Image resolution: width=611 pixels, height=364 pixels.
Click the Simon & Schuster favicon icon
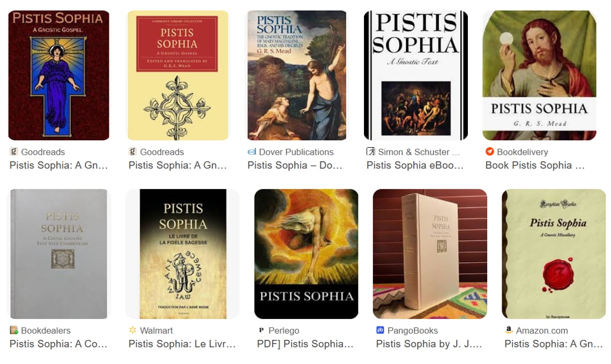[x=370, y=151]
